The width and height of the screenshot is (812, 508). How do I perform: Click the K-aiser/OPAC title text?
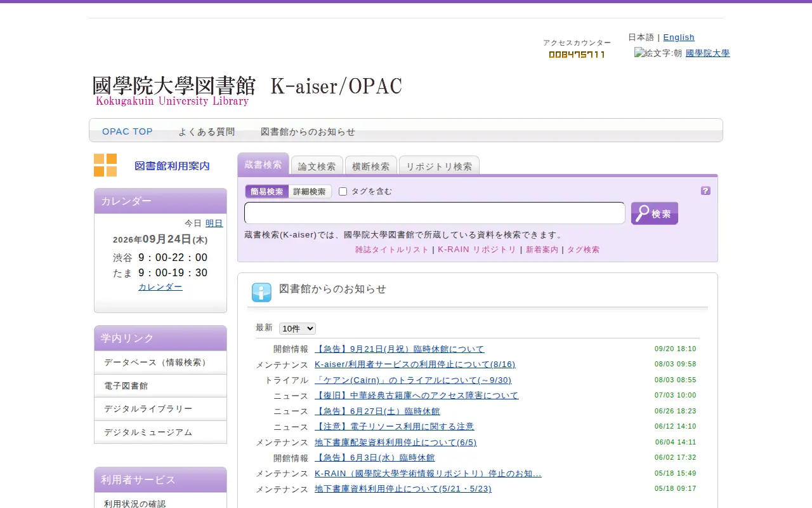pos(337,86)
